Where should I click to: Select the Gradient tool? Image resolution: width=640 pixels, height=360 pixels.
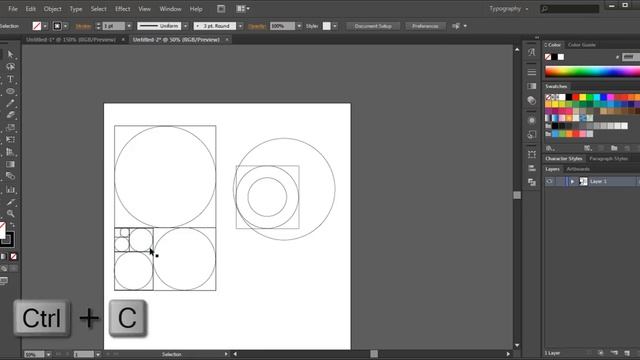pyautogui.click(x=10, y=164)
